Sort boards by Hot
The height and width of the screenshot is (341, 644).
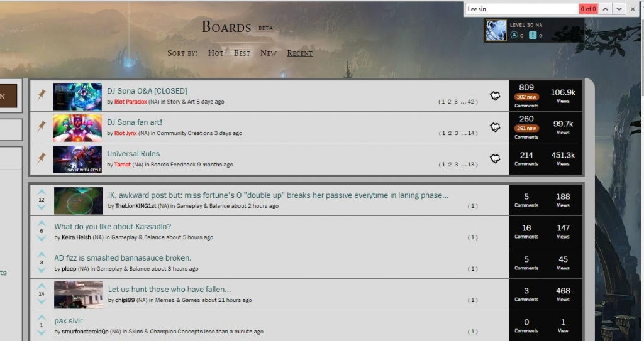[216, 53]
